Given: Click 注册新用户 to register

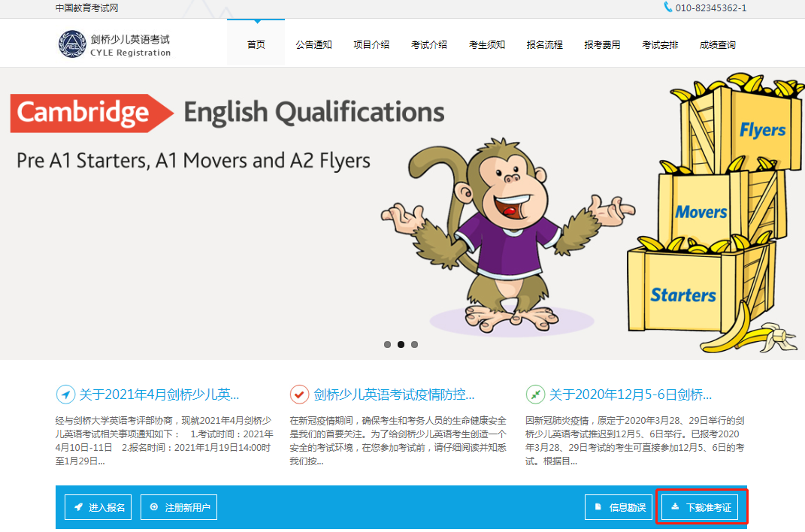Looking at the screenshot, I should [179, 507].
